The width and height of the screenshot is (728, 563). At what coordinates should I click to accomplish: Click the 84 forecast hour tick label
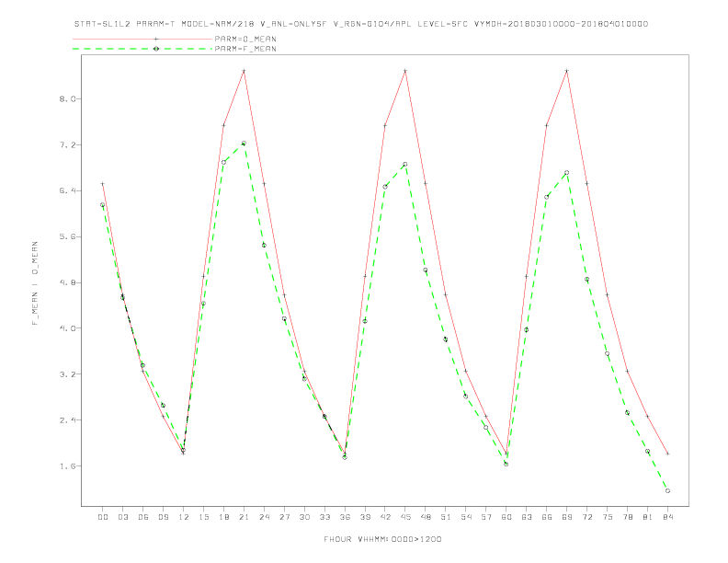668,517
